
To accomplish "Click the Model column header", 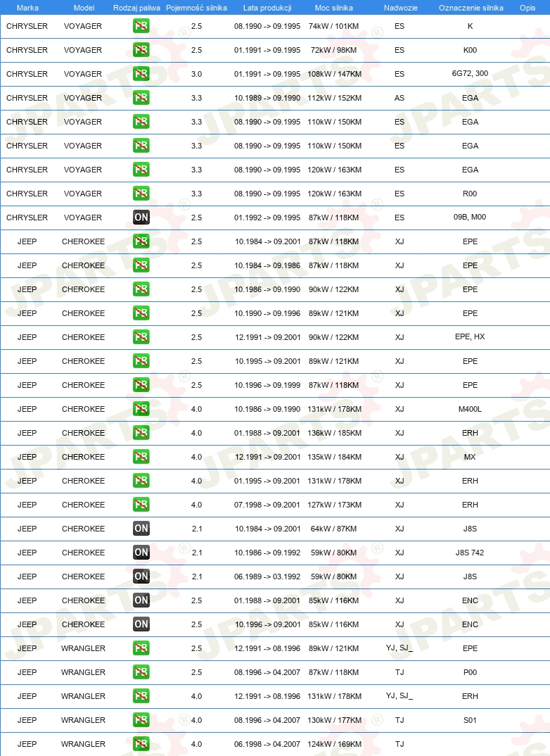I will 84,8.
